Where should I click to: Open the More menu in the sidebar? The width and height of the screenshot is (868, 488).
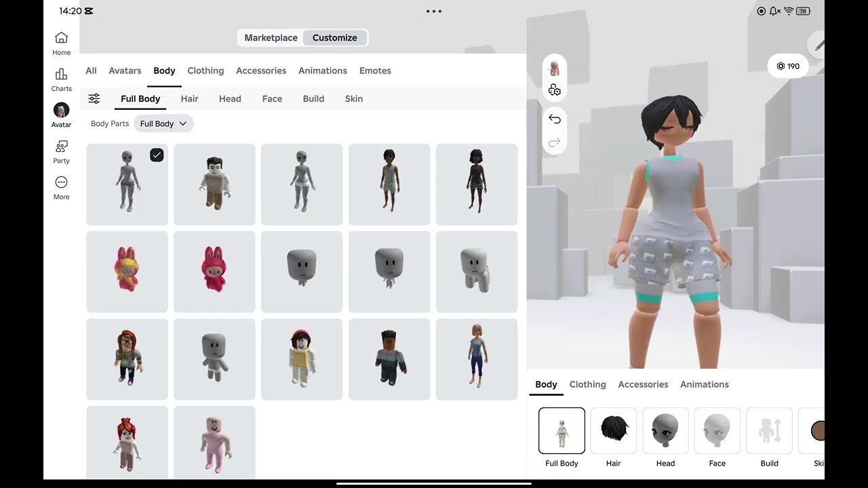(61, 188)
